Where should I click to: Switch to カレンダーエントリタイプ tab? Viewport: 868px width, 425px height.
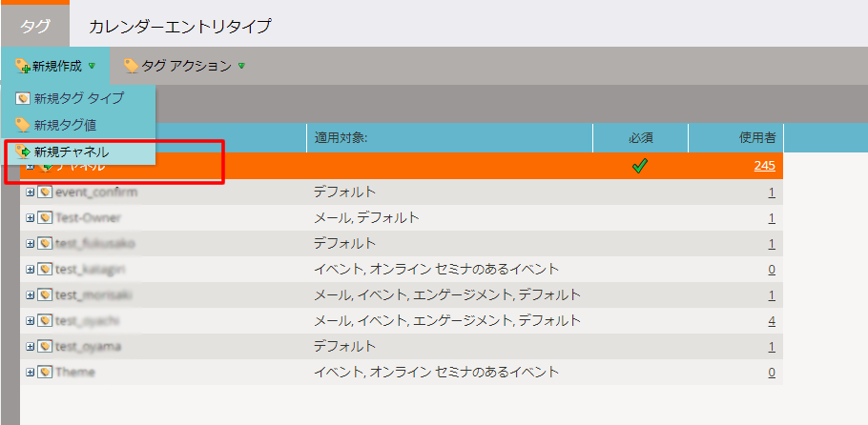click(x=180, y=26)
